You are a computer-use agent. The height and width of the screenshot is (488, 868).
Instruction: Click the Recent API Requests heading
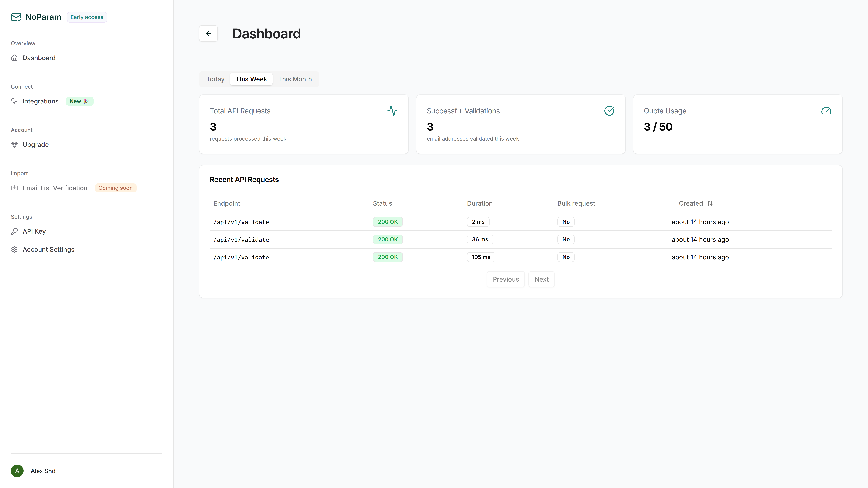pyautogui.click(x=244, y=180)
